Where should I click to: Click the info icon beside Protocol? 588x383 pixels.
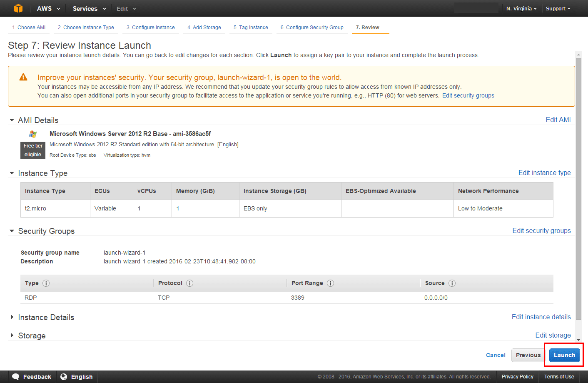tap(189, 283)
